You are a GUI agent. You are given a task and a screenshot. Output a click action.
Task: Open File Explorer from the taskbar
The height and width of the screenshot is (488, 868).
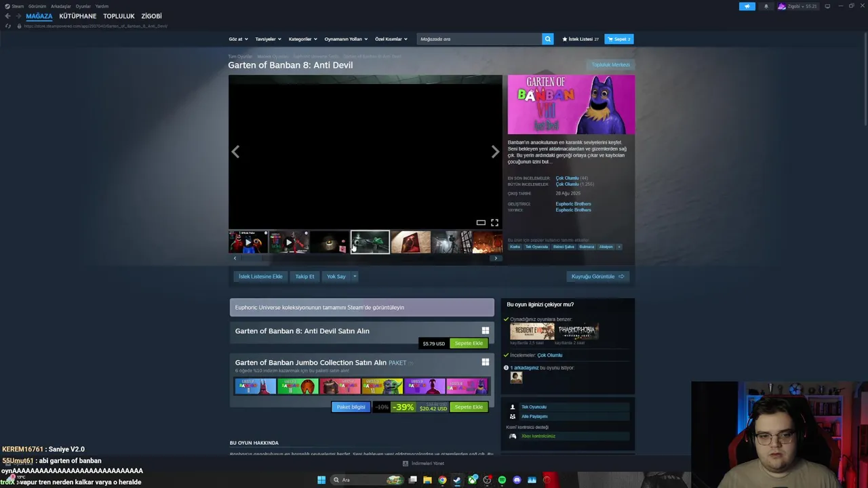coord(427,480)
